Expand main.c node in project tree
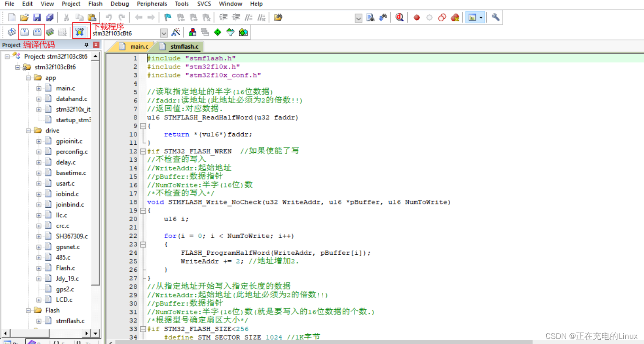Screen dimensions: 644x344 pos(39,88)
